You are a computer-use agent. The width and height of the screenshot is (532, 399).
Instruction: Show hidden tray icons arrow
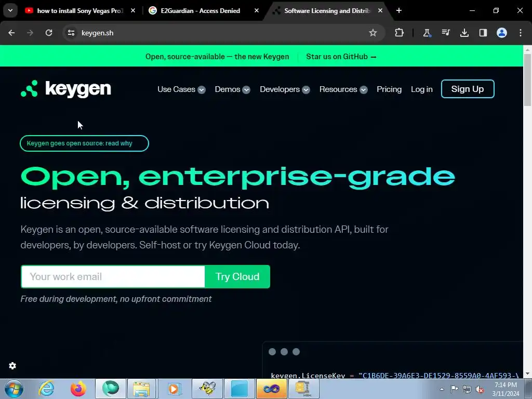tap(442, 390)
